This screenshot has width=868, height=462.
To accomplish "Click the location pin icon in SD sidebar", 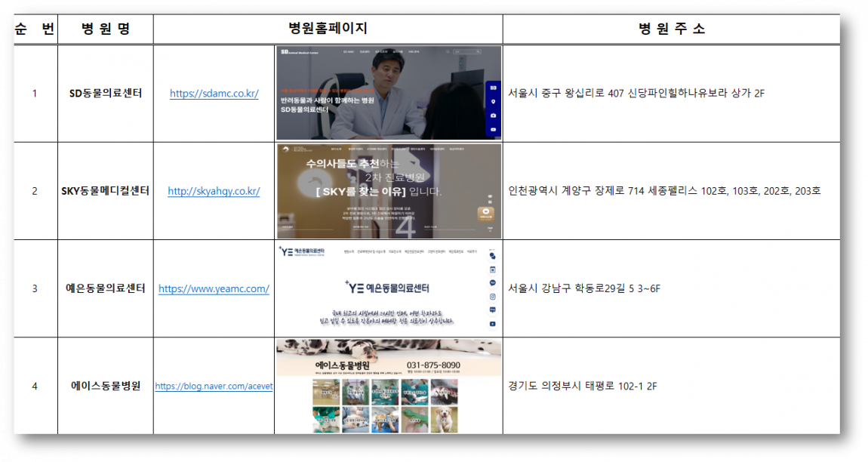I will [493, 102].
